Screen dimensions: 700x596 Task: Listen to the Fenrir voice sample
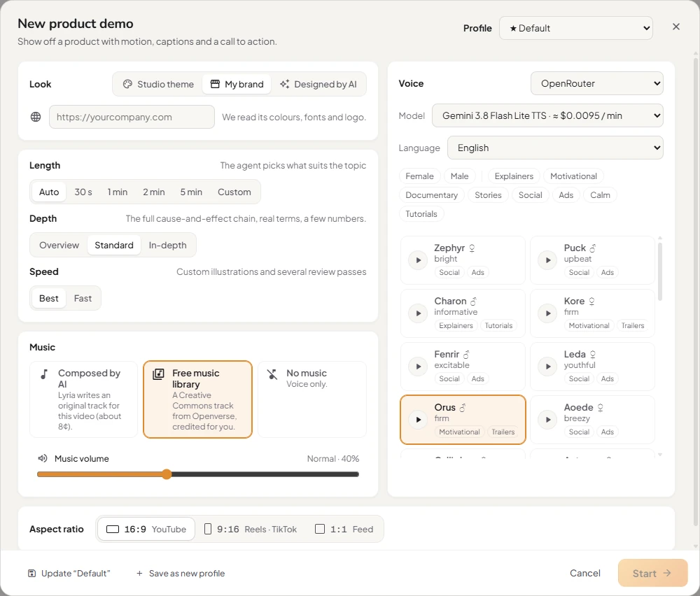419,367
